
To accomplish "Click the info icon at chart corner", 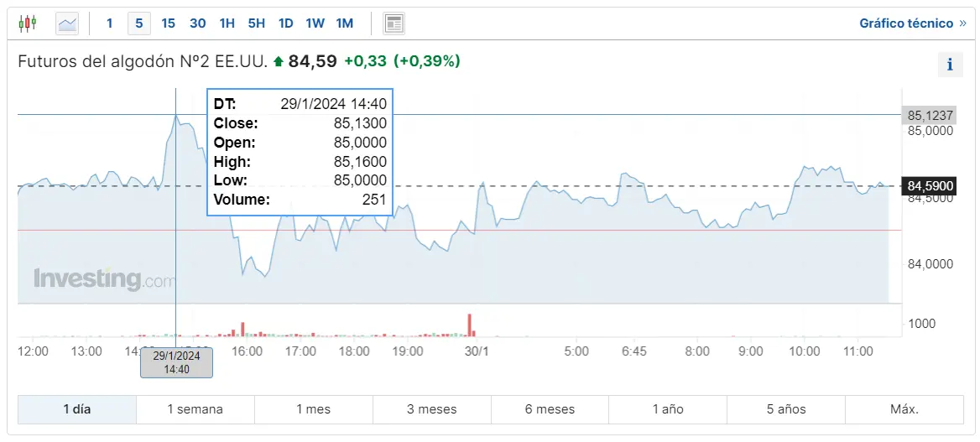I will click(x=950, y=65).
